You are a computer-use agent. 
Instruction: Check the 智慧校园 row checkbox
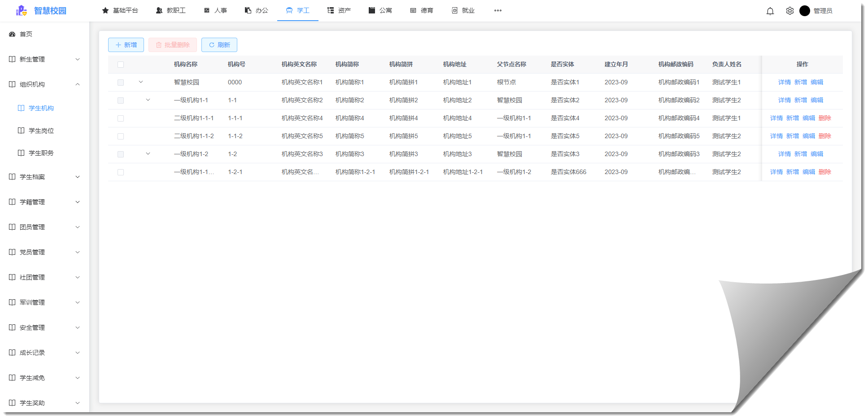120,82
